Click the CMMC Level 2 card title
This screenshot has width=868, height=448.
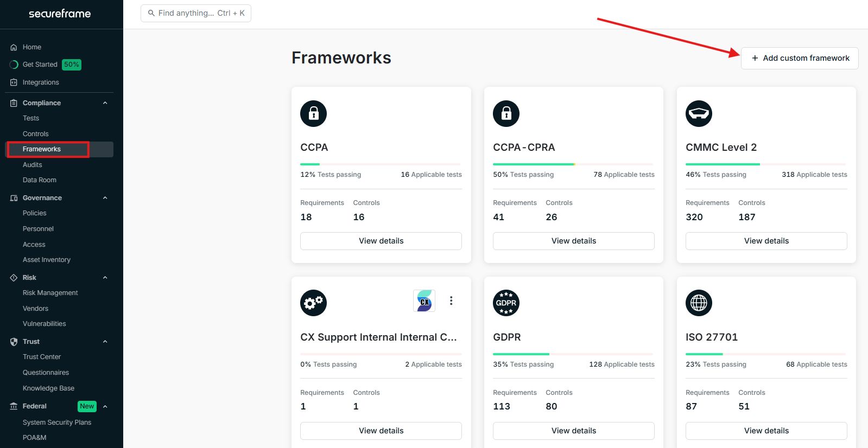click(x=721, y=148)
